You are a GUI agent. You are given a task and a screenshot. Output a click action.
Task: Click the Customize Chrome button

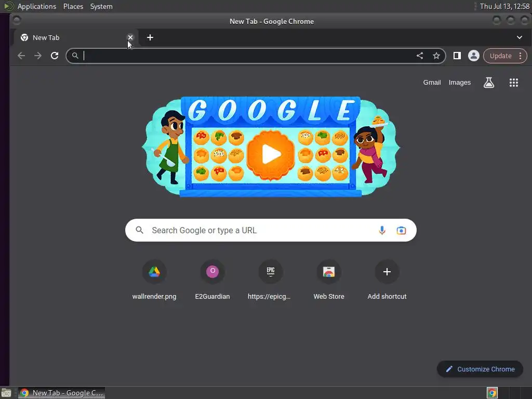pos(480,369)
